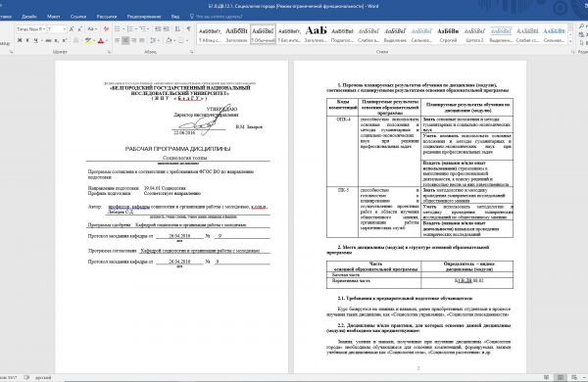Align text to the left
Viewport: 588px width, 382px height.
coord(118,40)
